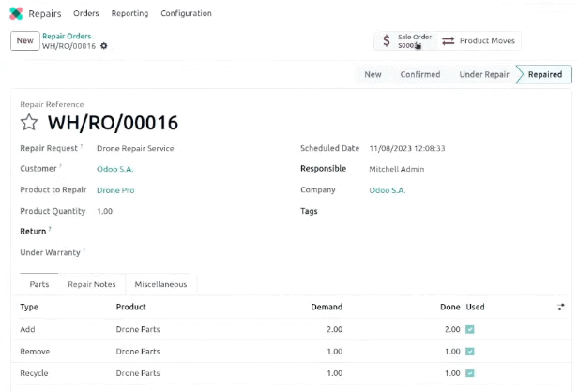Open the Reporting menu
Image resolution: width=578 pixels, height=392 pixels.
click(x=129, y=13)
